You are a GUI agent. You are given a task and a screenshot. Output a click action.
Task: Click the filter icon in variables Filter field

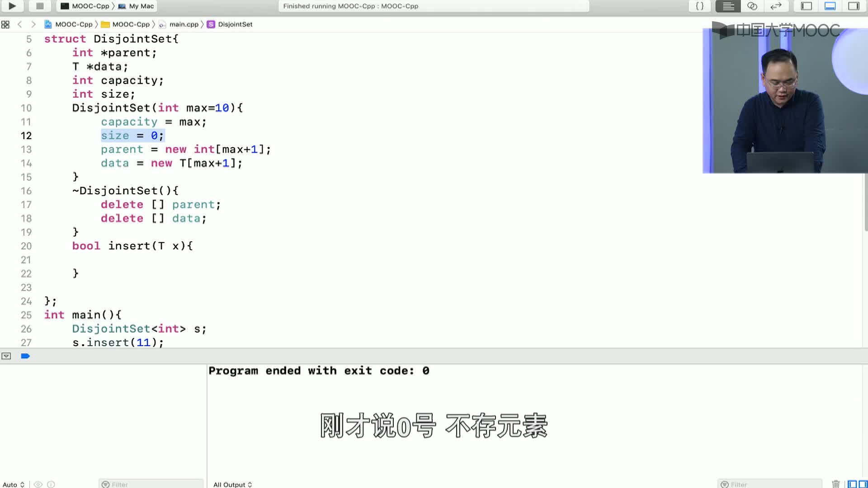click(x=105, y=484)
